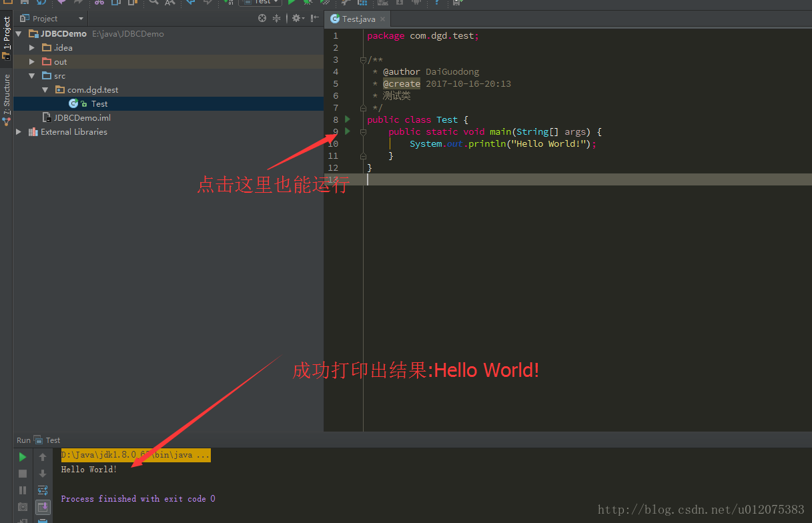Select the Test class in project tree
This screenshot has height=523, width=812.
pos(168,104)
